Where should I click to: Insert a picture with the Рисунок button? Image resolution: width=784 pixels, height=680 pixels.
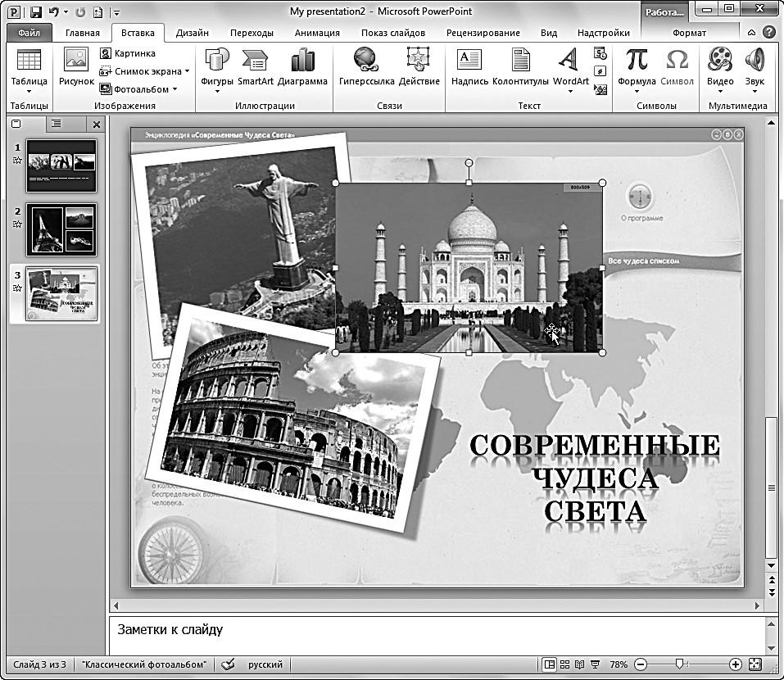pyautogui.click(x=76, y=67)
